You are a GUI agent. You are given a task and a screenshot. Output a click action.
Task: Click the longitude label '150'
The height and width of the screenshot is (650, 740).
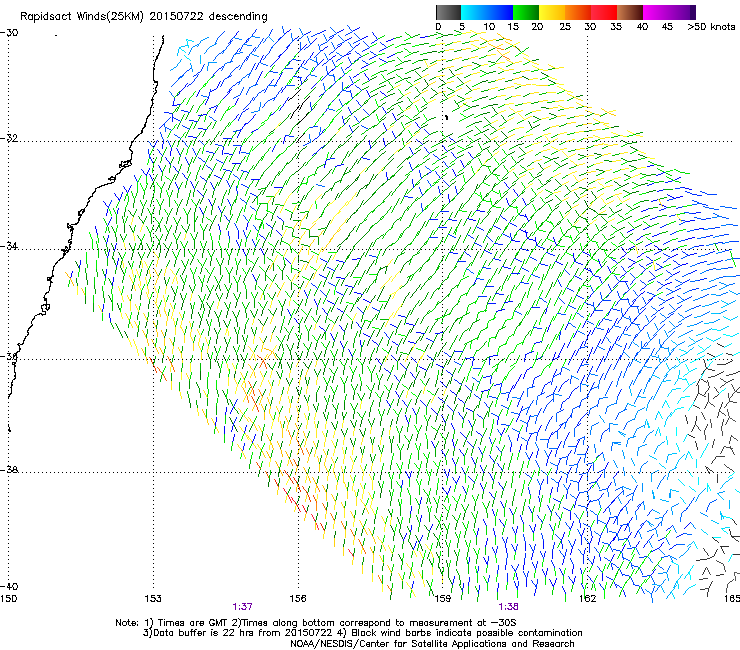click(8, 599)
